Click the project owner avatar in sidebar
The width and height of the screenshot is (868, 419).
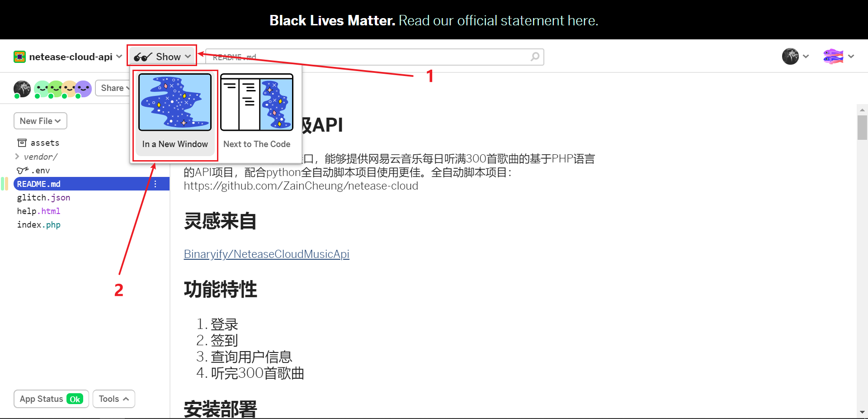click(x=22, y=89)
